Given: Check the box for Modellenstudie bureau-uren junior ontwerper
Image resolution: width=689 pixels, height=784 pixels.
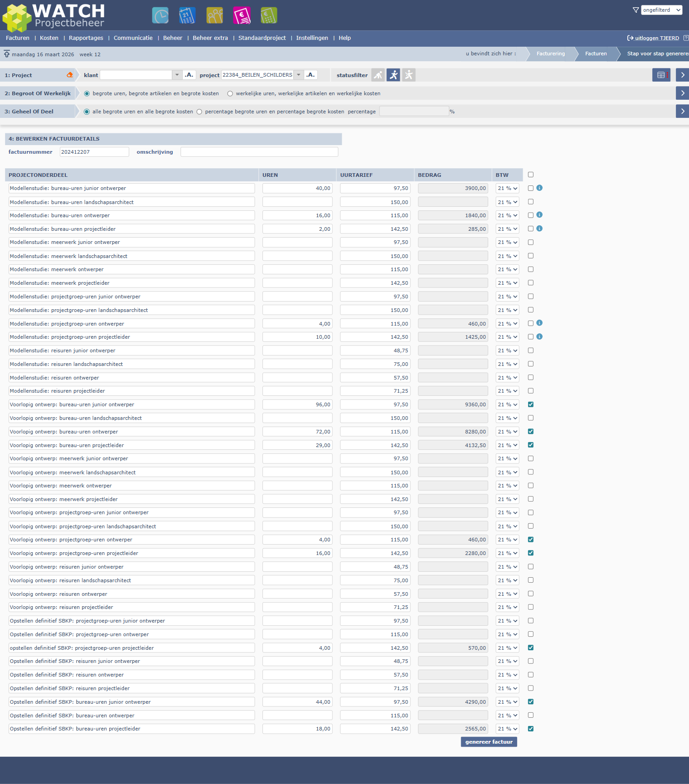Looking at the screenshot, I should coord(530,188).
